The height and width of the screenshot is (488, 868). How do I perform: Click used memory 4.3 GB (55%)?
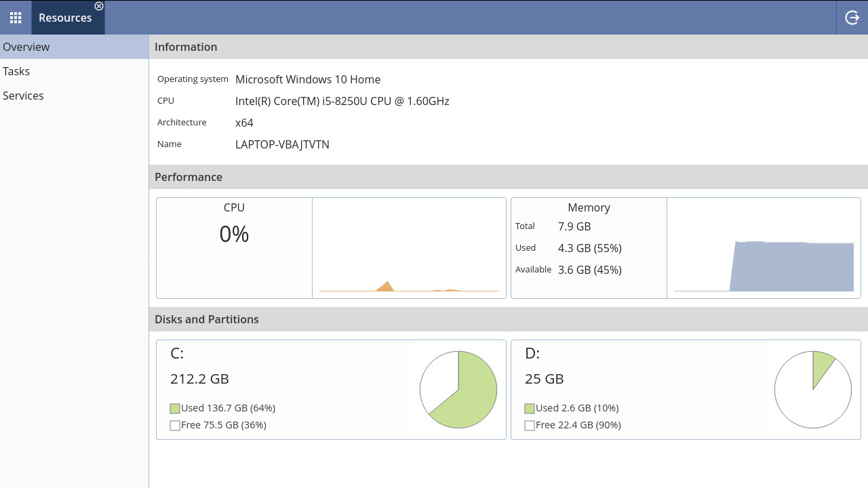[590, 248]
